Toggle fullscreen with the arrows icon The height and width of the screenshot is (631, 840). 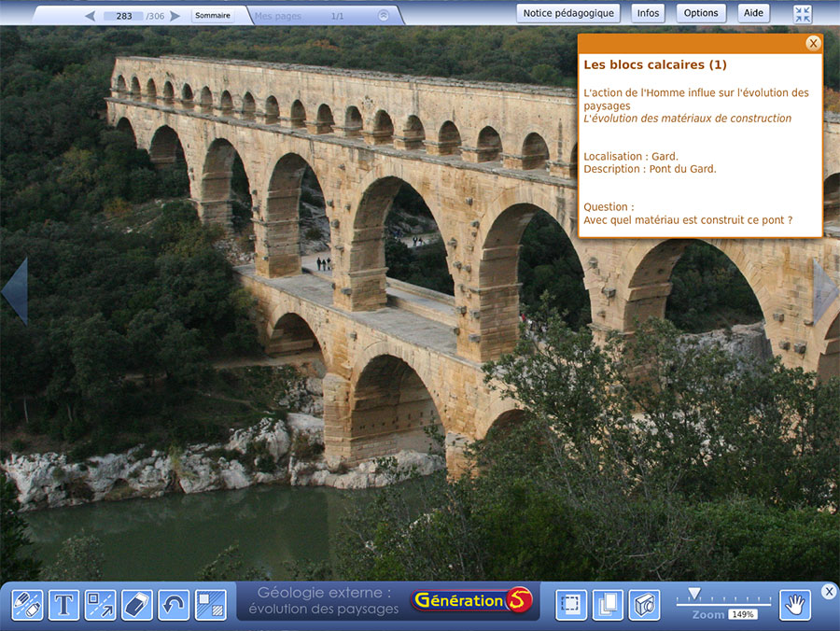pyautogui.click(x=803, y=14)
